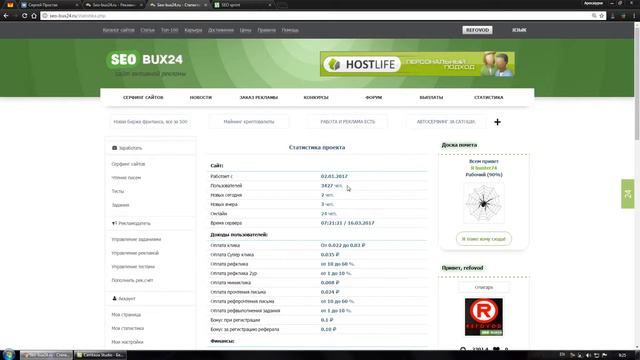Open Управление тестами in the sidebar
This screenshot has width=640, height=360.
pyautogui.click(x=133, y=267)
